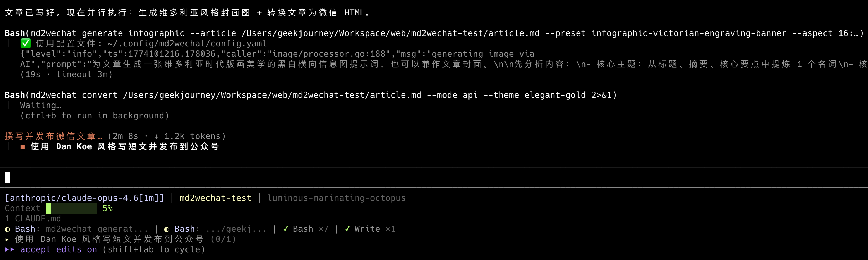868x260 pixels.
Task: Click the luminous-marinating-octopus session name
Action: pos(336,198)
